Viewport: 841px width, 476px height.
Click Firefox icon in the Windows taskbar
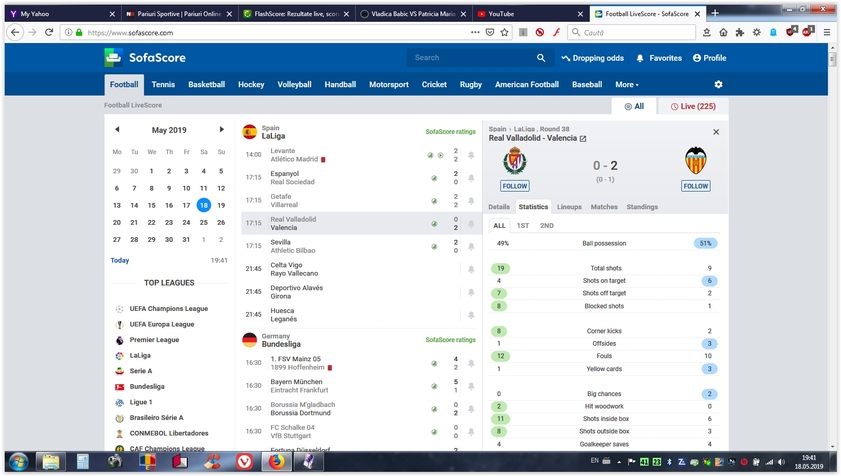(x=277, y=462)
